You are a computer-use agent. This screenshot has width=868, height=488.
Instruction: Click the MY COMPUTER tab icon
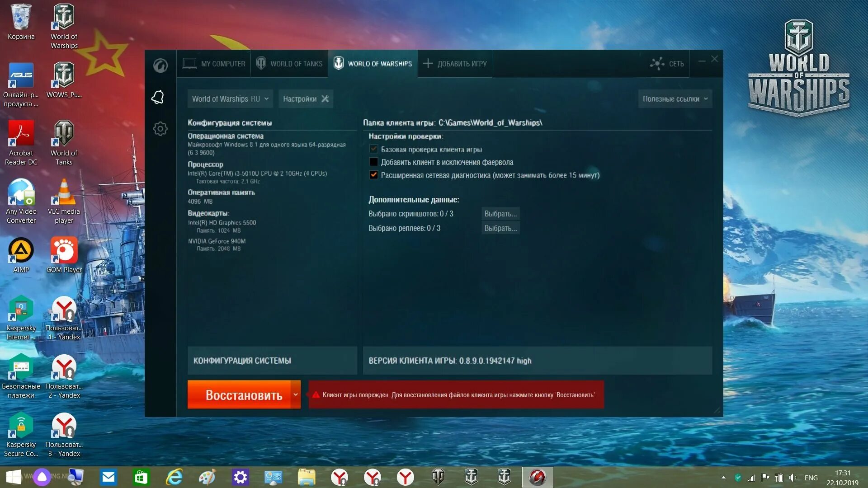[189, 64]
